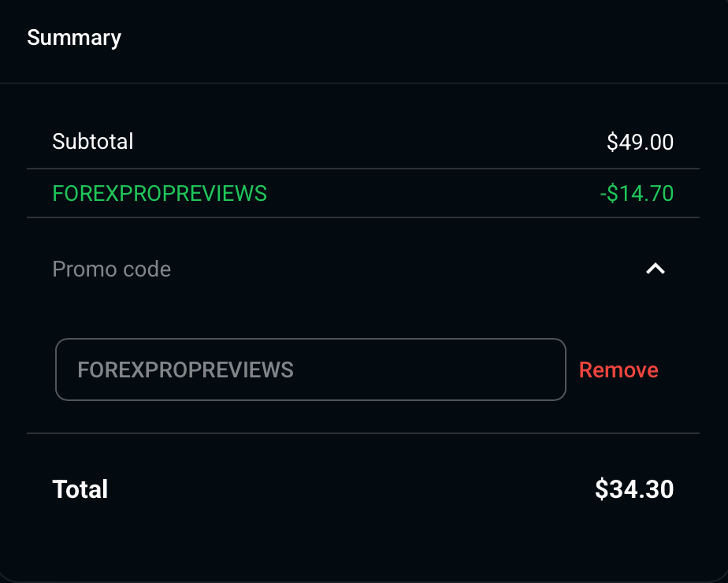
Task: Click the divider line above the Total row
Action: (362, 433)
